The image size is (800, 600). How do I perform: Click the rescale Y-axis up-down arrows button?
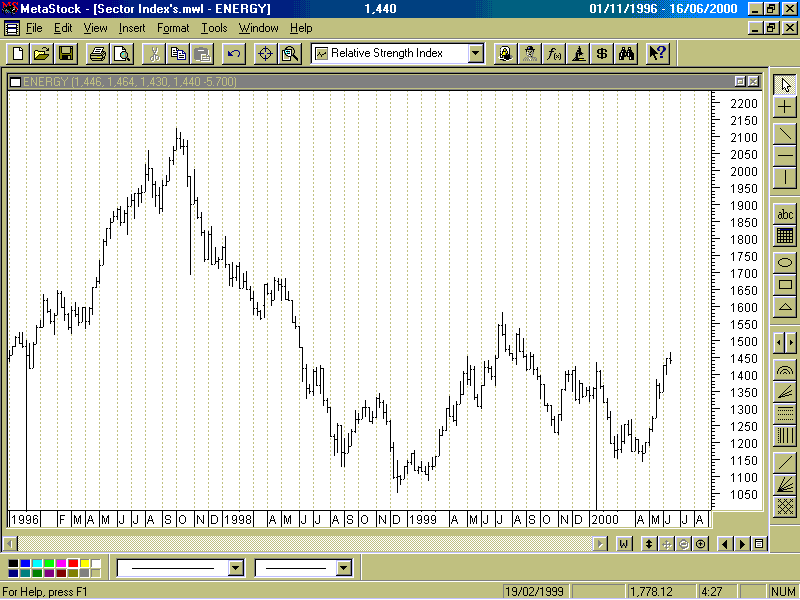click(648, 544)
